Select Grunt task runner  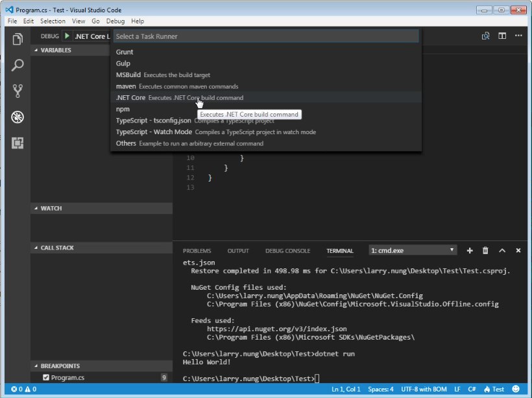tap(266, 52)
